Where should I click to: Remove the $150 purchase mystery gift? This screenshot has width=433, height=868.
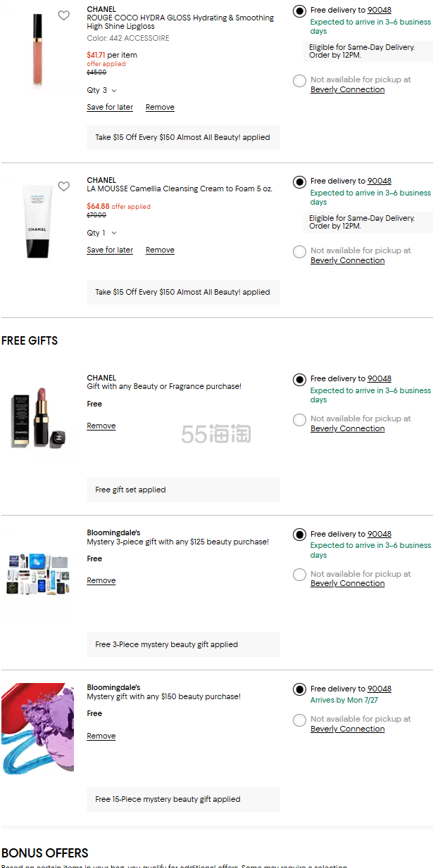pos(101,736)
